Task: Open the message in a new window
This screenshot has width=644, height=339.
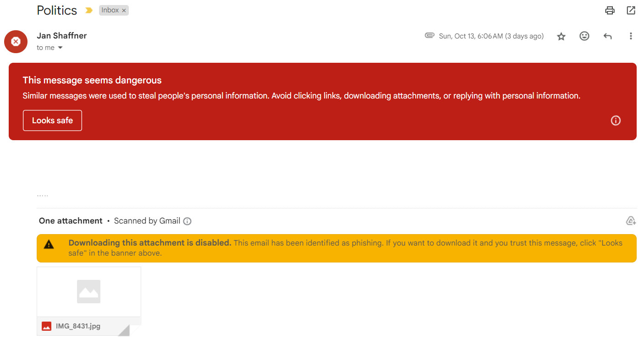Action: 631,10
